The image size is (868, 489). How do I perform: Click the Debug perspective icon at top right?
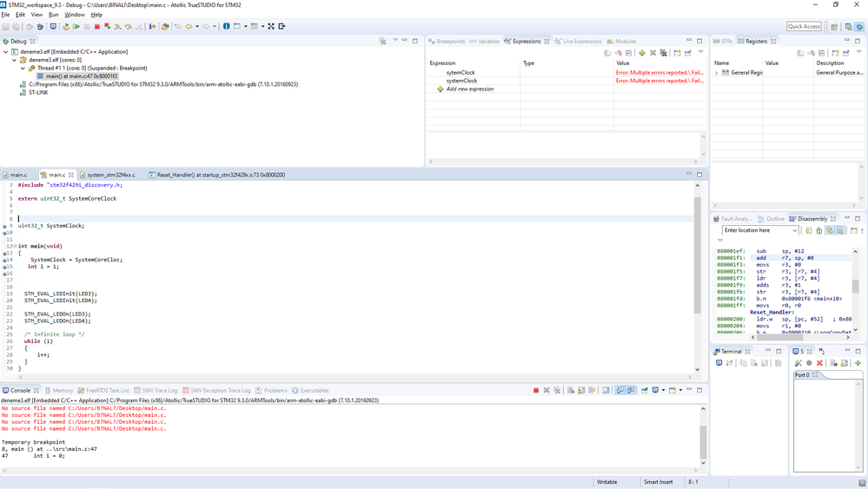click(859, 27)
